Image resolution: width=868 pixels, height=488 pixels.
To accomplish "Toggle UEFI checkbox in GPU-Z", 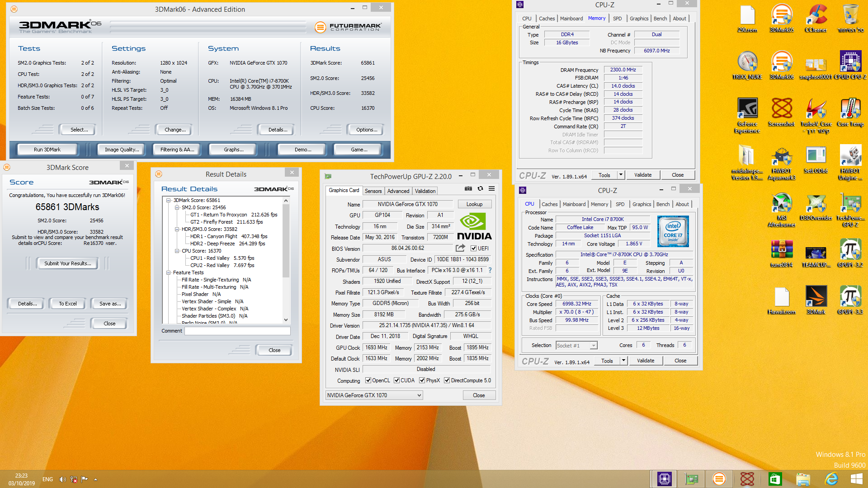I will tap(473, 249).
